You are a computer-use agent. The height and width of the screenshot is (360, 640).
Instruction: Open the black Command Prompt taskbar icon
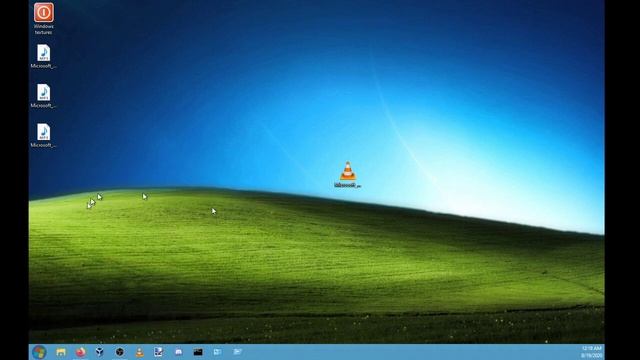tap(198, 352)
